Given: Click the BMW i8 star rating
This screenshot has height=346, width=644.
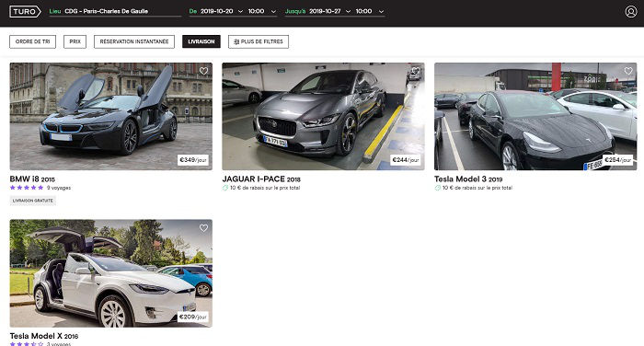Looking at the screenshot, I should [27, 188].
